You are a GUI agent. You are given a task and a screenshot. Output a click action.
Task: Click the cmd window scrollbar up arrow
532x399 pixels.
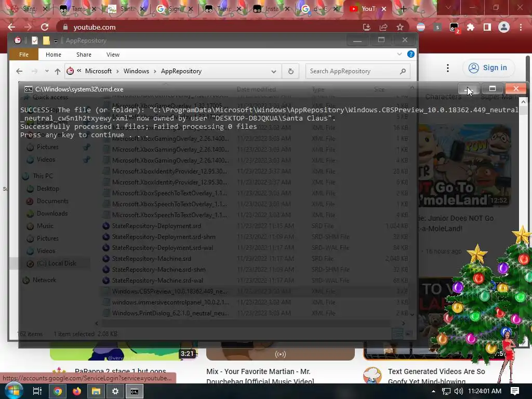tap(523, 101)
